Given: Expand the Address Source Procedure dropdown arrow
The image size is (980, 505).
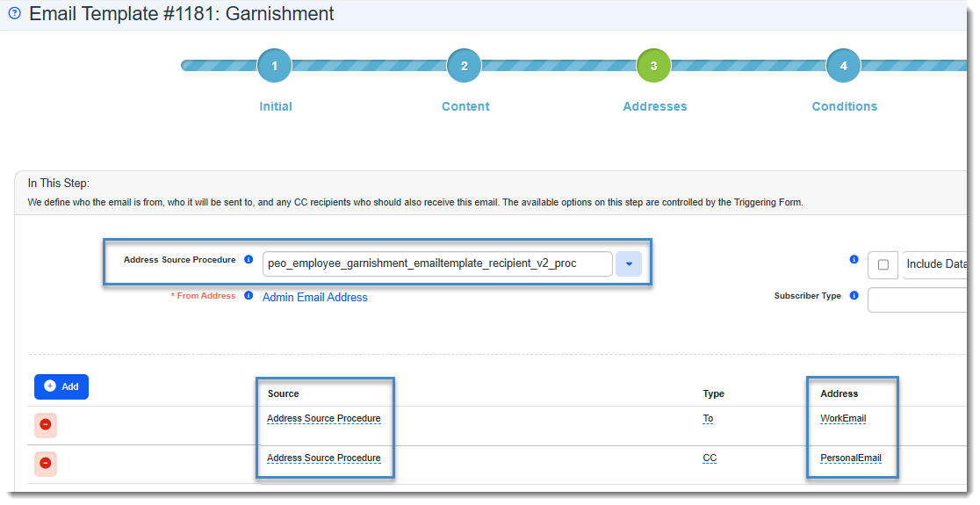Looking at the screenshot, I should click(629, 263).
